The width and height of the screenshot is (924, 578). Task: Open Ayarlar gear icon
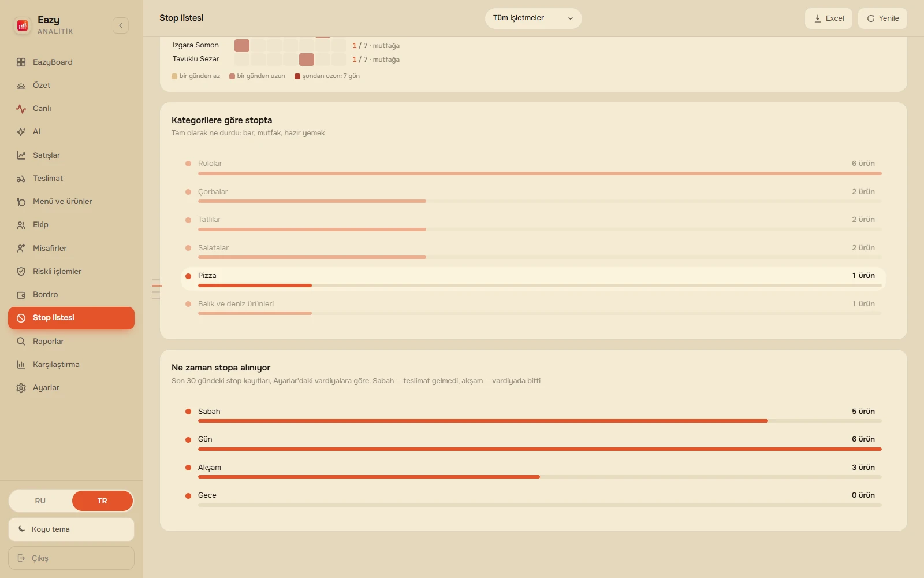point(21,388)
